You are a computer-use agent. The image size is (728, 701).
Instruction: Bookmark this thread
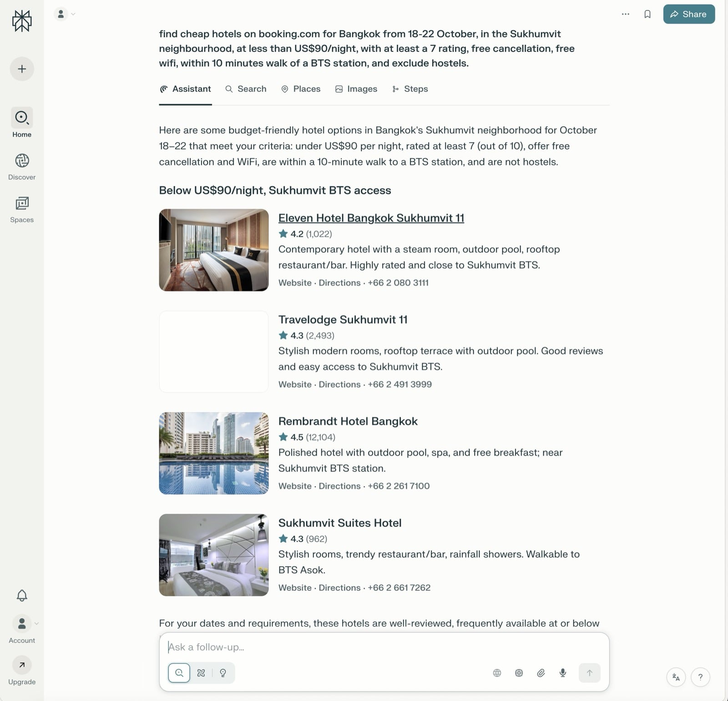(x=647, y=14)
